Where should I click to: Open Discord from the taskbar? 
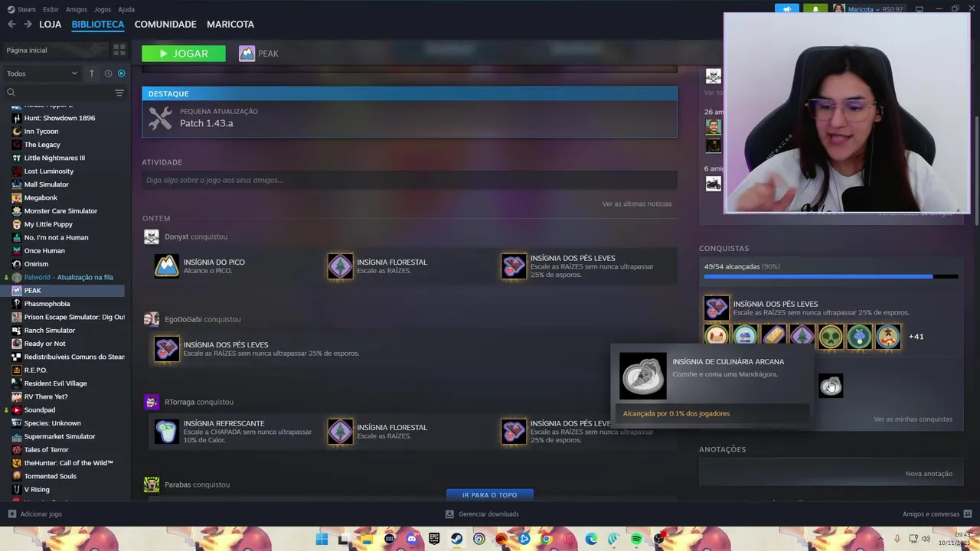412,540
